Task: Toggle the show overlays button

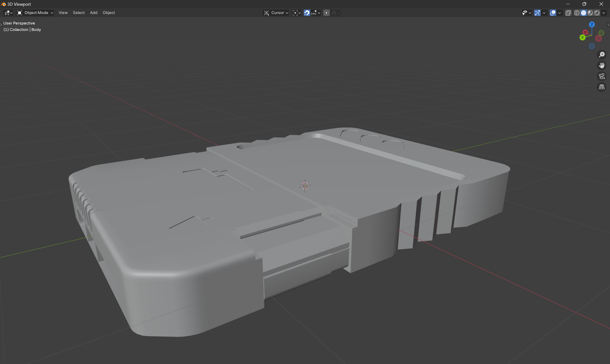Action: pos(553,13)
